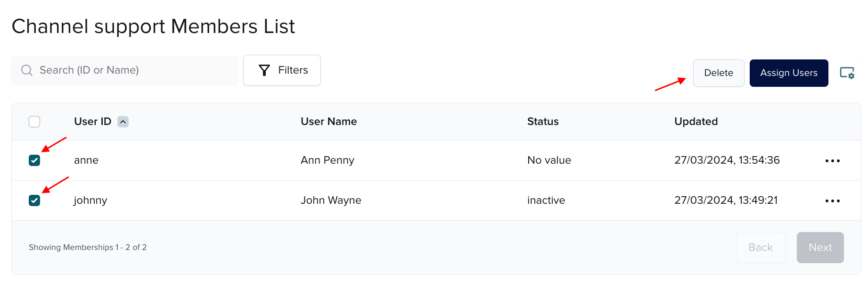The width and height of the screenshot is (868, 283).
Task: Click the User Name column header
Action: pos(328,122)
